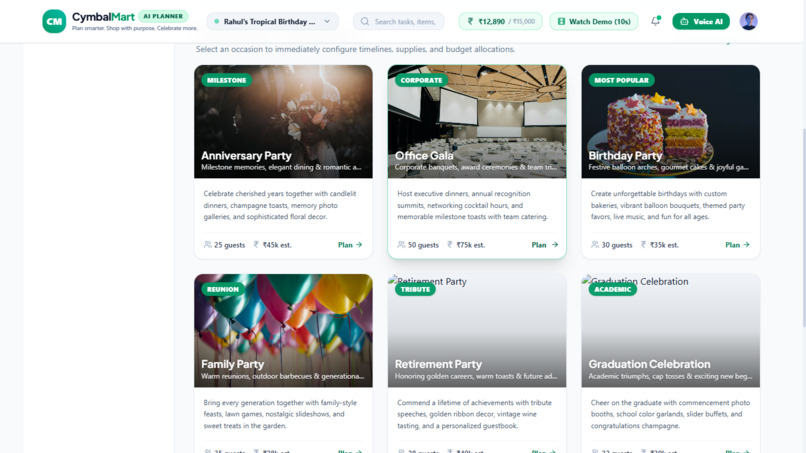Click the REUNION tag badge
Viewport: 806px width, 453px height.
223,289
